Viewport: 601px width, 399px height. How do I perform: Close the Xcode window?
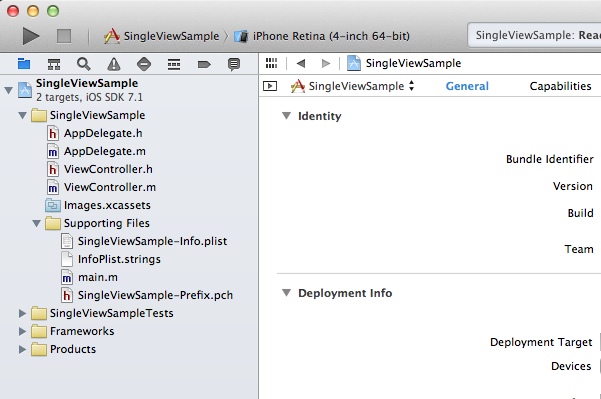(13, 11)
